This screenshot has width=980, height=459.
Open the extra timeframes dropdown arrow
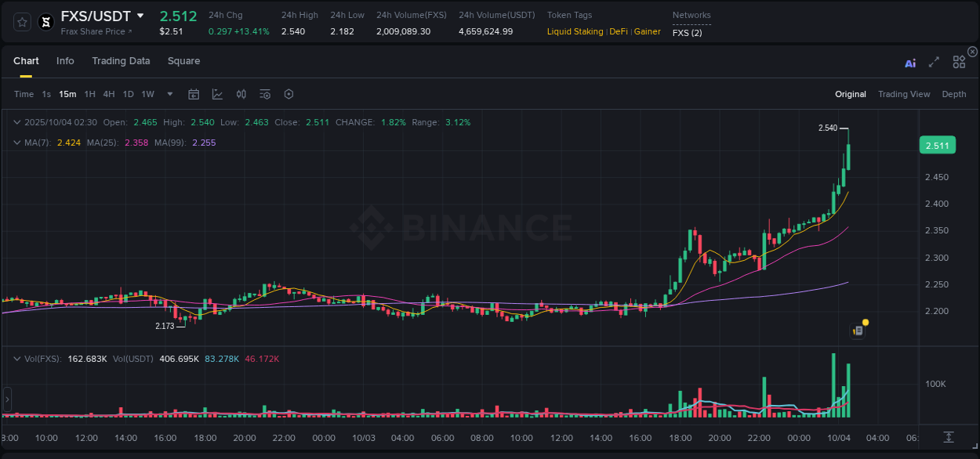tap(168, 94)
